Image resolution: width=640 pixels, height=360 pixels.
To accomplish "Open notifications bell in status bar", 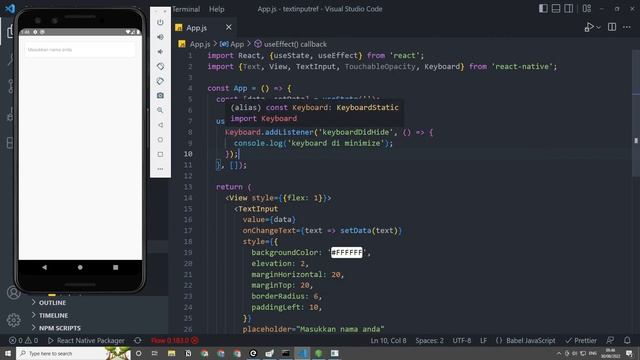I will click(627, 340).
